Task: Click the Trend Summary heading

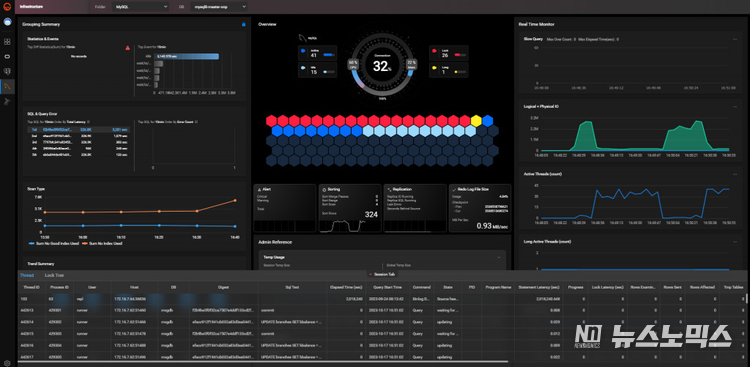Action: [41, 264]
